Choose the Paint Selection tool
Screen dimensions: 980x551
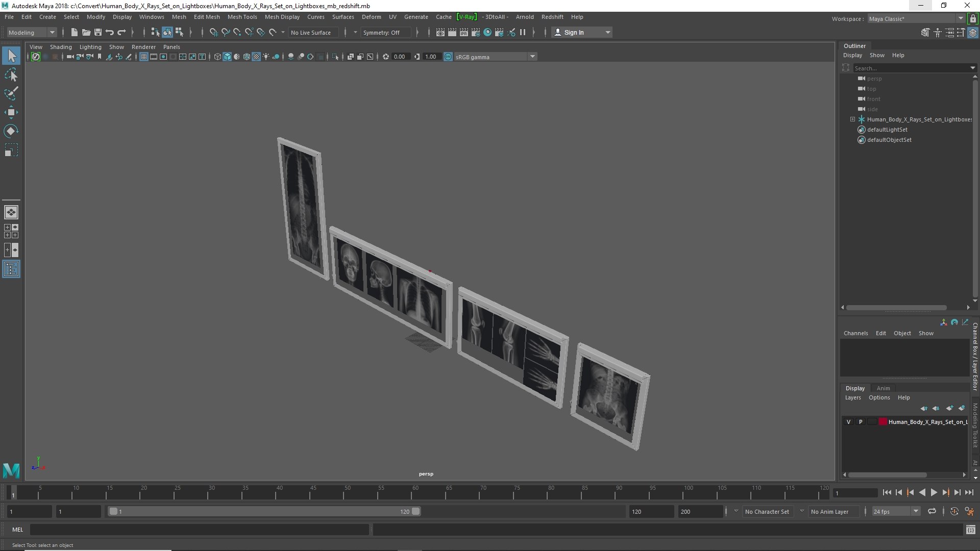(11, 93)
